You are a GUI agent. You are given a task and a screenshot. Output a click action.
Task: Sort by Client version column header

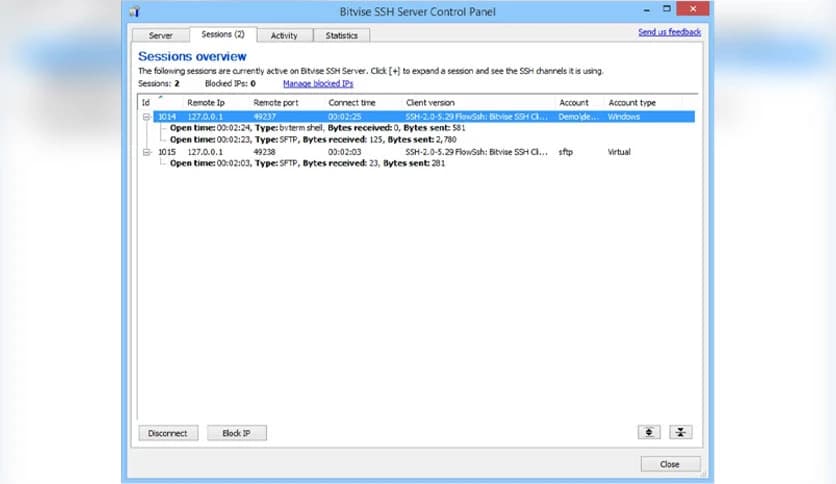click(430, 102)
